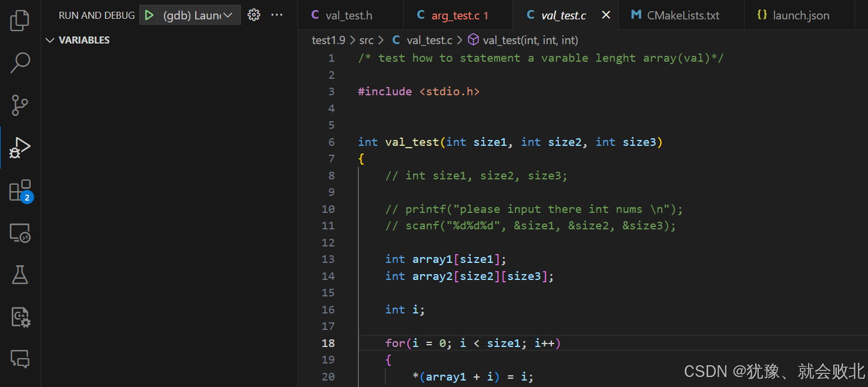Open the Explorer view in activity bar

tap(20, 21)
